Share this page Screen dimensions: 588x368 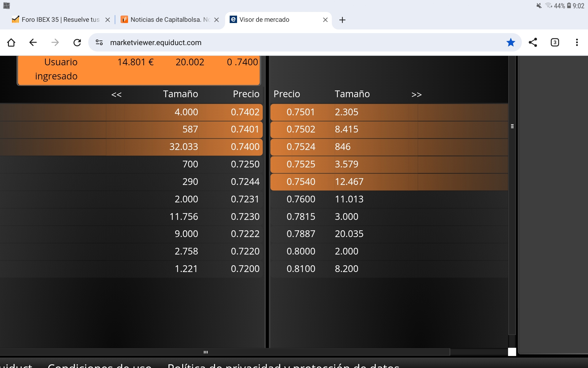[533, 42]
